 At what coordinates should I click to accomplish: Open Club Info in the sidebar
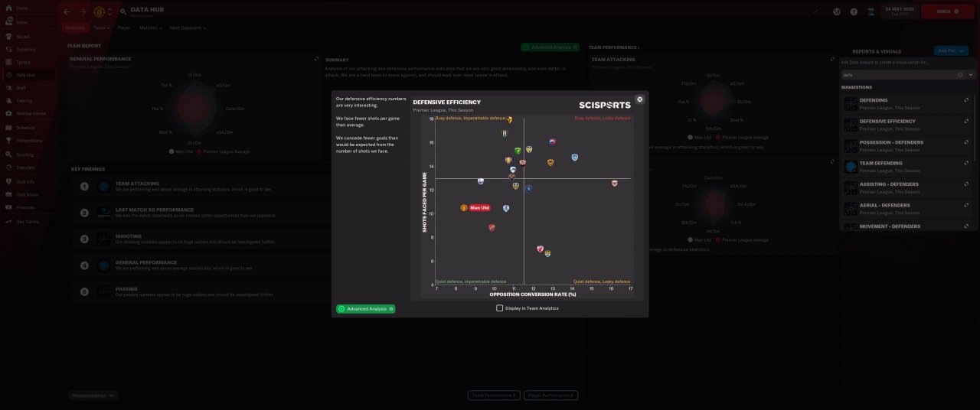[x=25, y=182]
